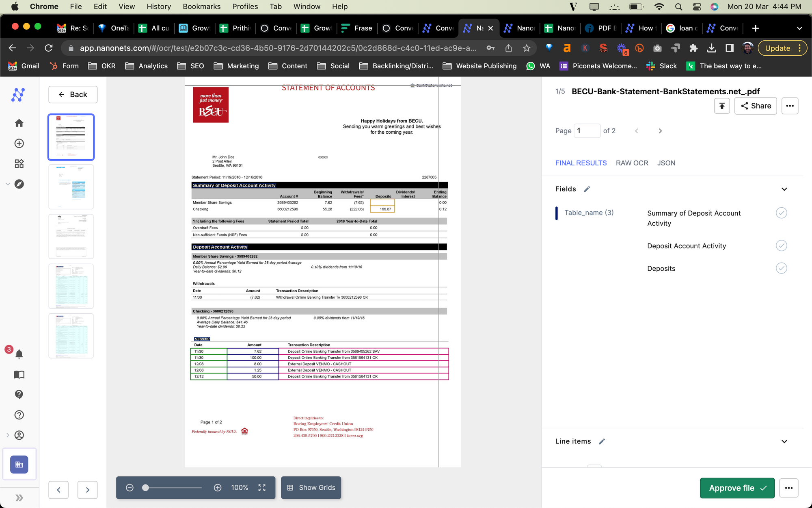Click the pencil icon next to Fields
812x508 pixels.
[x=587, y=189]
